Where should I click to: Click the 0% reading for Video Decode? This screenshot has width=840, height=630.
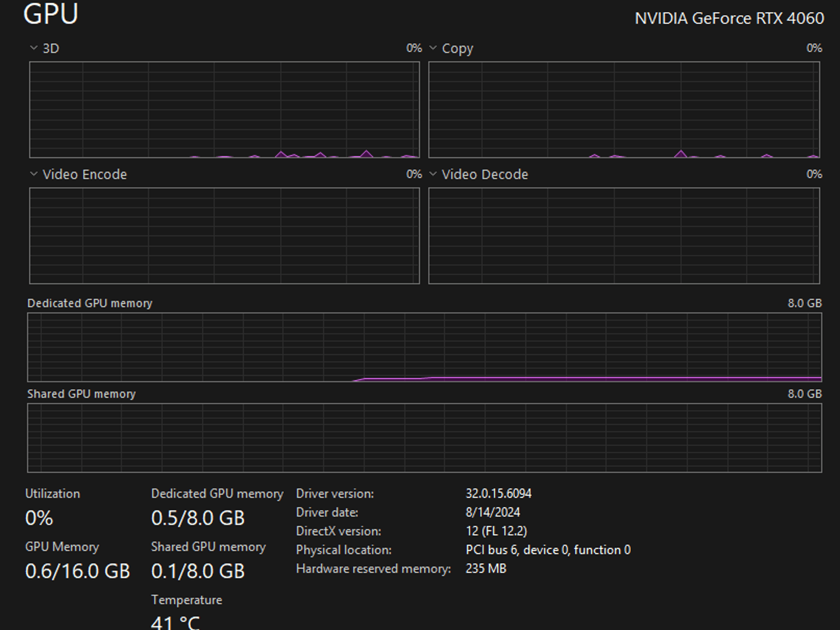tap(814, 174)
